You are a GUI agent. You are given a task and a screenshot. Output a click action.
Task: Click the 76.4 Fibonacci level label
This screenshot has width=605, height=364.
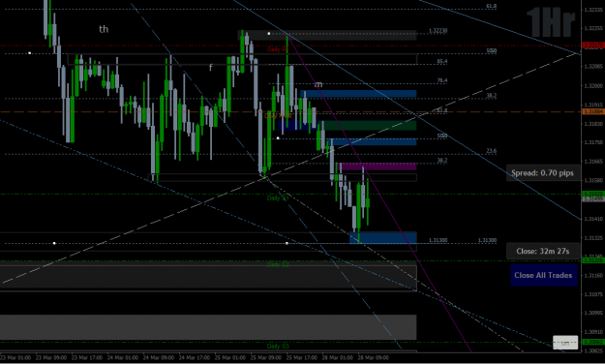(442, 80)
